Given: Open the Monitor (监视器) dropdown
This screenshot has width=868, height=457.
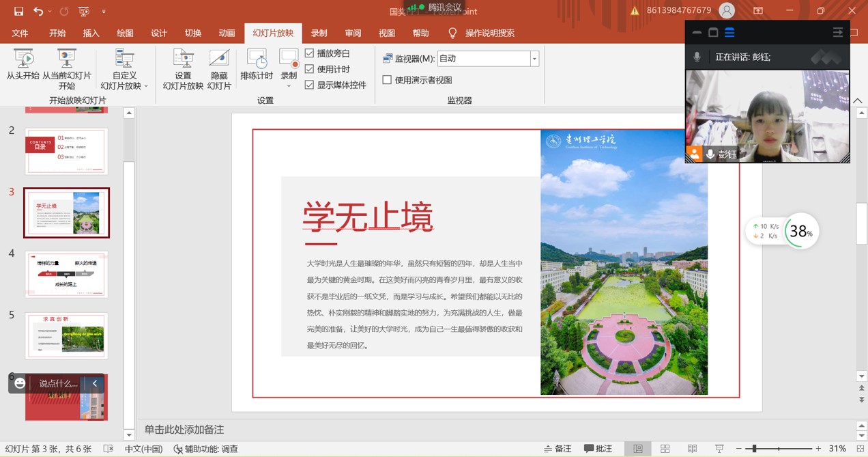Looking at the screenshot, I should click(534, 59).
